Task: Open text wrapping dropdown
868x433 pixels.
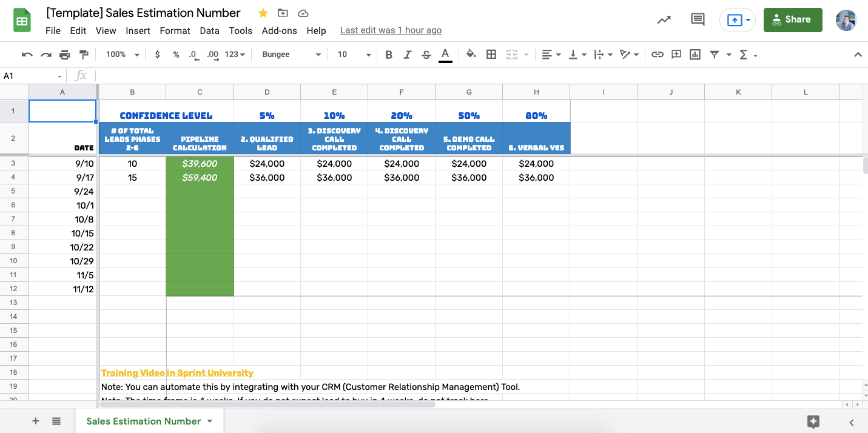Action: coord(603,55)
